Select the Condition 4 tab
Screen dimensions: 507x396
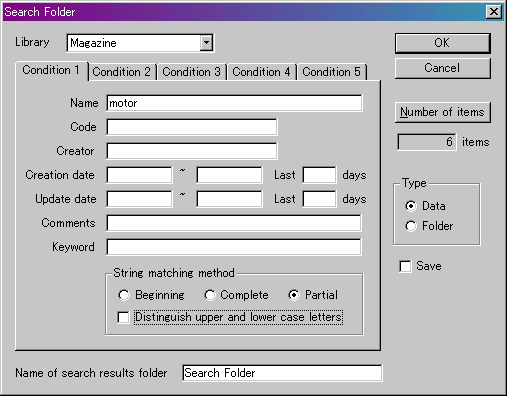point(261,72)
